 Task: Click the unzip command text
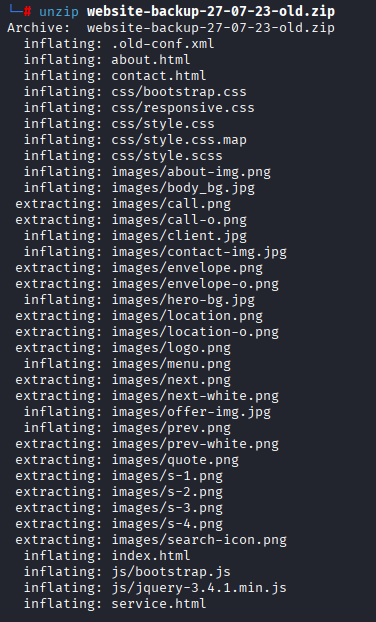point(59,12)
